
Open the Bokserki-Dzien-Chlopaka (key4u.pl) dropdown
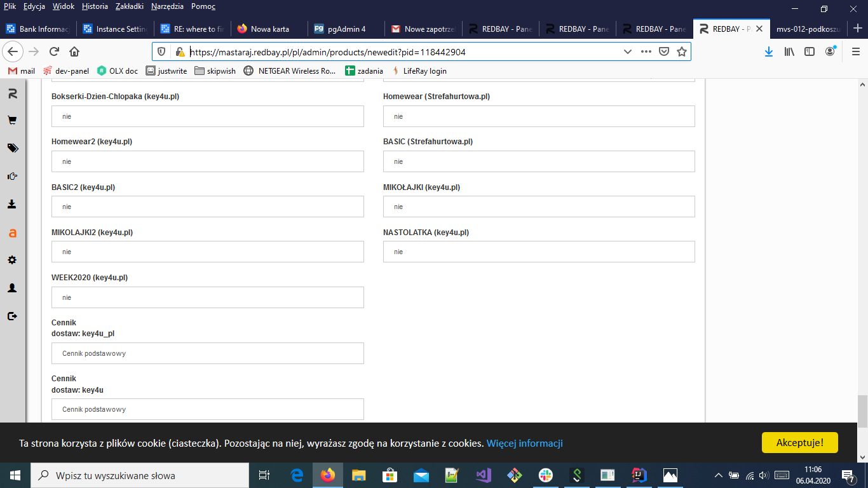tap(207, 116)
